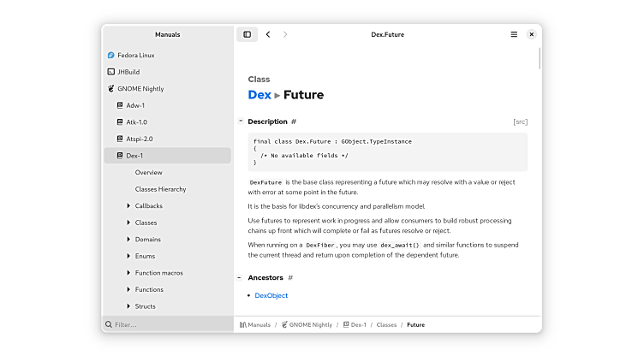Click the GNOME Nightly SDK icon

(111, 89)
